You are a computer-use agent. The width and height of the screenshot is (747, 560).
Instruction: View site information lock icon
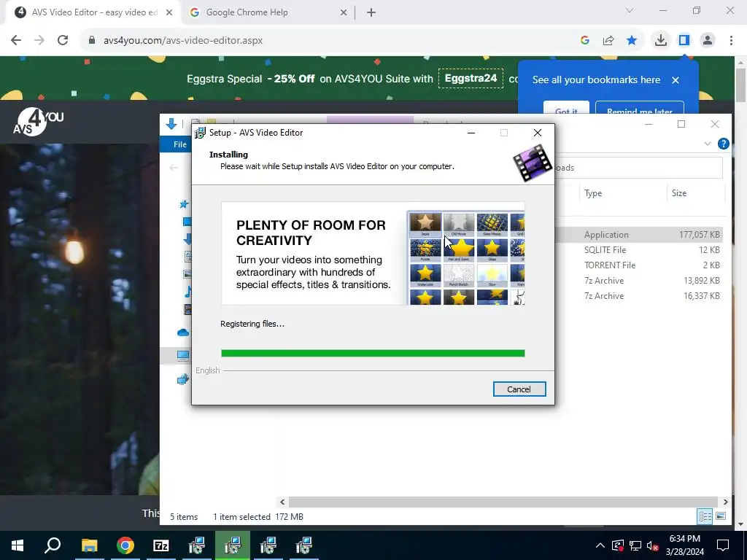point(92,40)
